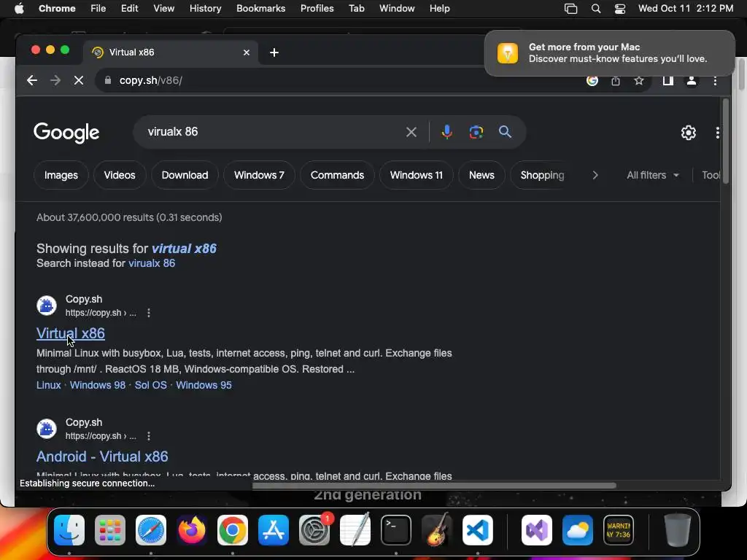
Task: Share this page from the address bar
Action: click(616, 81)
